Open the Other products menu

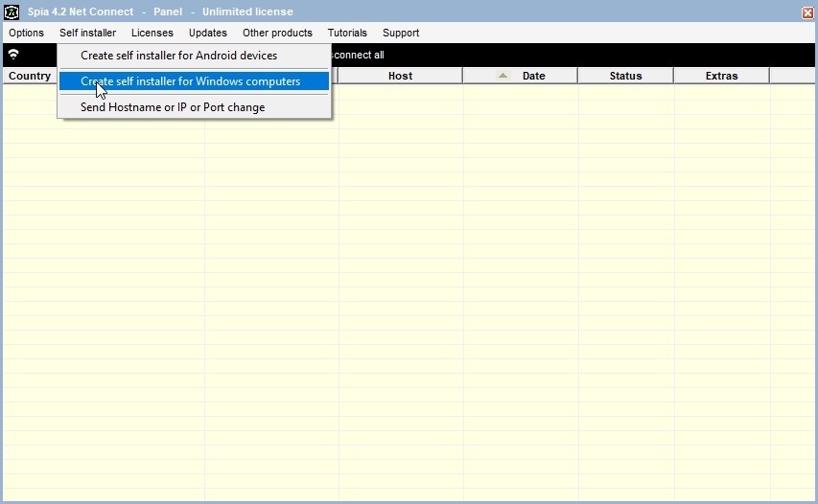(x=277, y=33)
